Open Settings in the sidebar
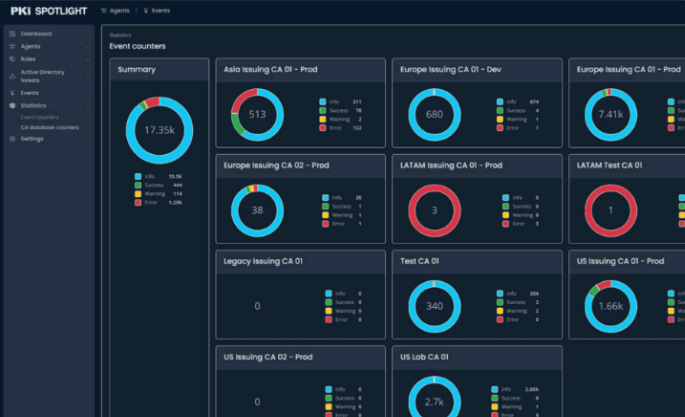Screen dimensions: 685x417 coord(32,138)
